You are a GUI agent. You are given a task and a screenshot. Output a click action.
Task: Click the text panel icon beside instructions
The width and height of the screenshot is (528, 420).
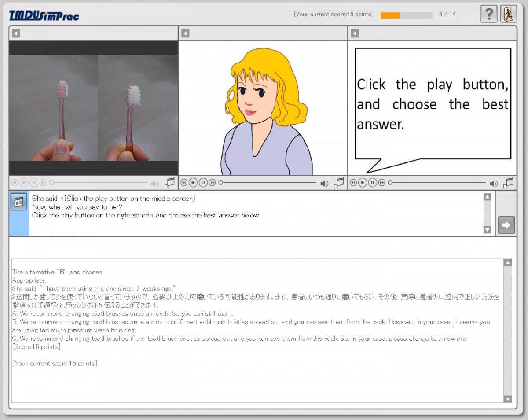coord(18,202)
